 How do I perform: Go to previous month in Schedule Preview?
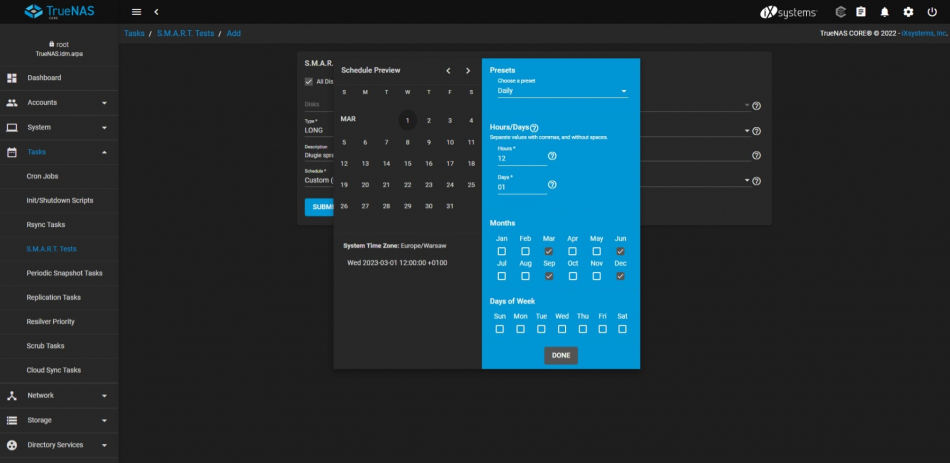click(x=448, y=71)
